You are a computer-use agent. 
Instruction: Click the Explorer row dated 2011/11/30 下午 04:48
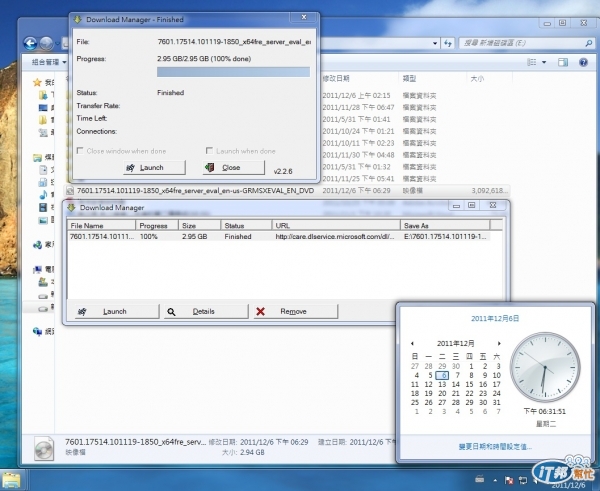pos(287,155)
